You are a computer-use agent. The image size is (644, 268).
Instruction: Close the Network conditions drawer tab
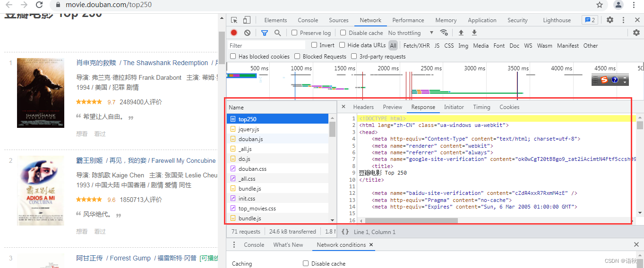pyautogui.click(x=371, y=245)
